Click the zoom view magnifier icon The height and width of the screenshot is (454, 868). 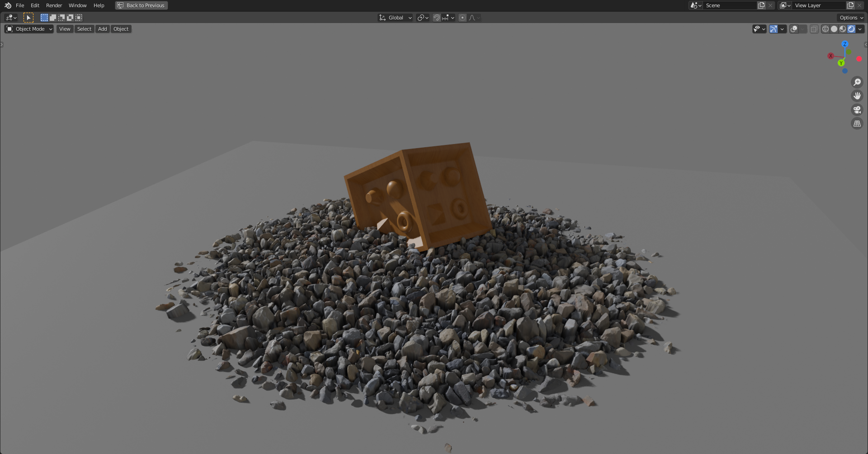click(857, 82)
